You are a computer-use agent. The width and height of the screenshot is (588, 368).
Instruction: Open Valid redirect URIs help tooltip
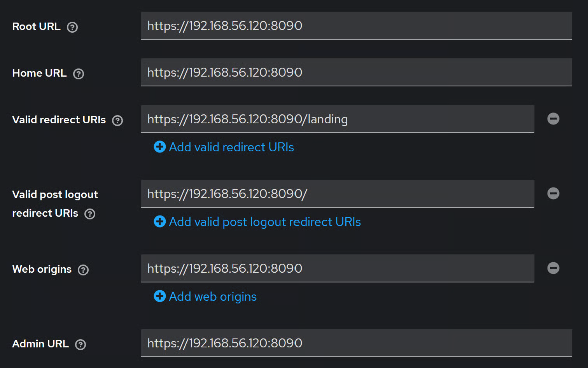click(x=117, y=121)
